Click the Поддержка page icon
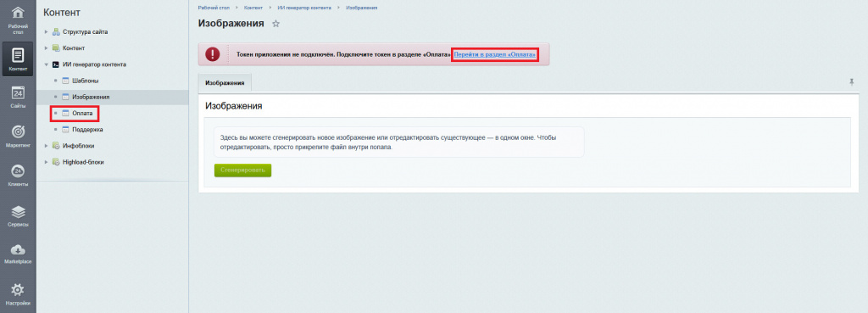 point(65,130)
